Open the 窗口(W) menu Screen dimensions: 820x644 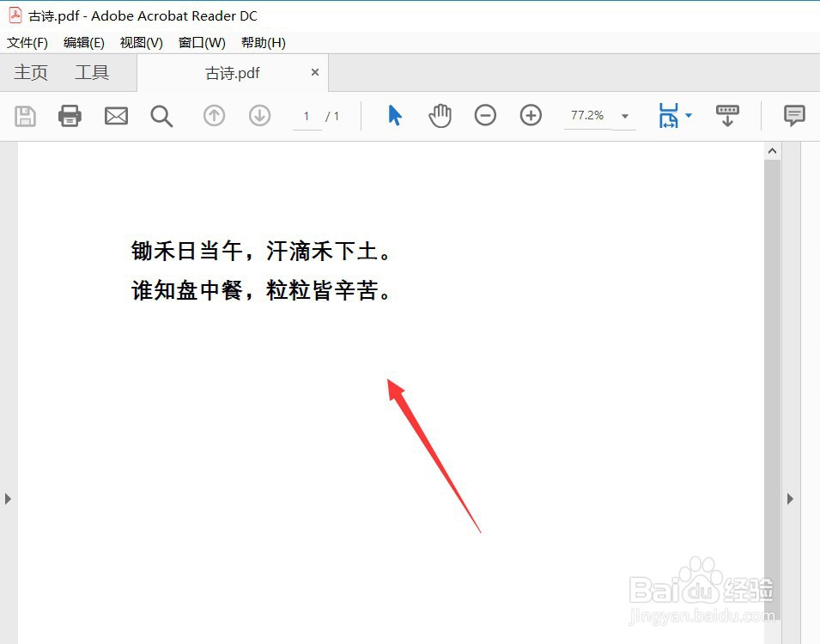point(202,42)
